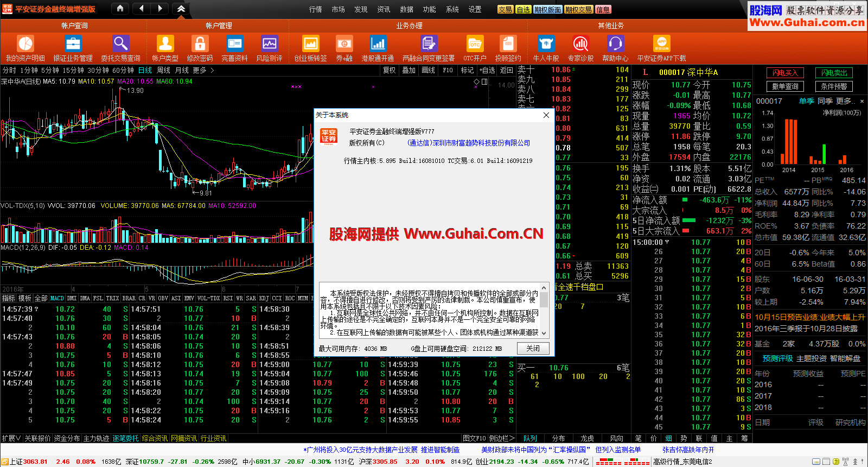
Task: Toggle 复权 price adjustment
Action: tap(389, 70)
